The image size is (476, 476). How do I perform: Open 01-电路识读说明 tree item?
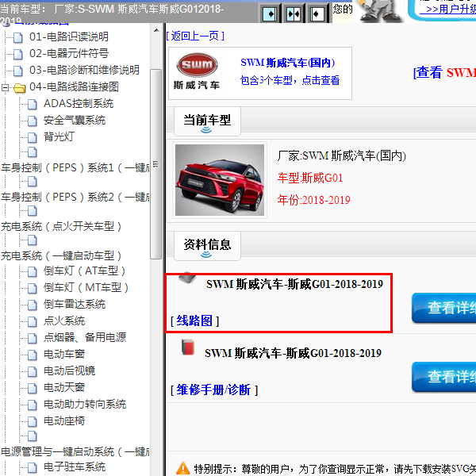click(x=69, y=36)
